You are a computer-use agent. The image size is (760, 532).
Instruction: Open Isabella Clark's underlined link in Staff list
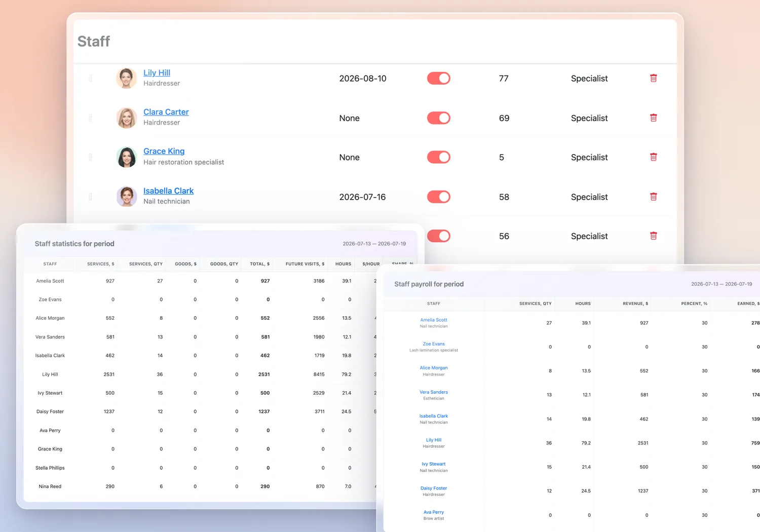click(168, 191)
